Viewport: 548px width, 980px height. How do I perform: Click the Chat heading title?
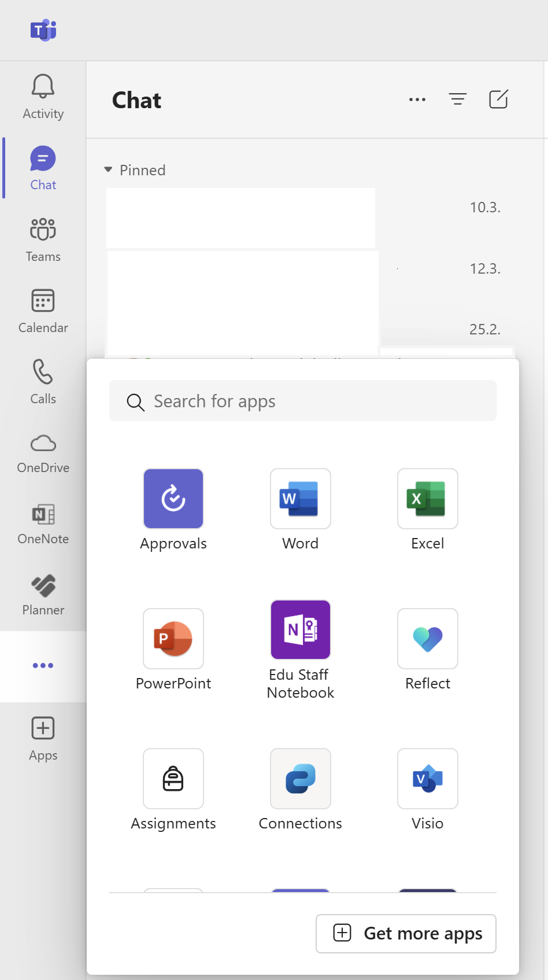[136, 100]
